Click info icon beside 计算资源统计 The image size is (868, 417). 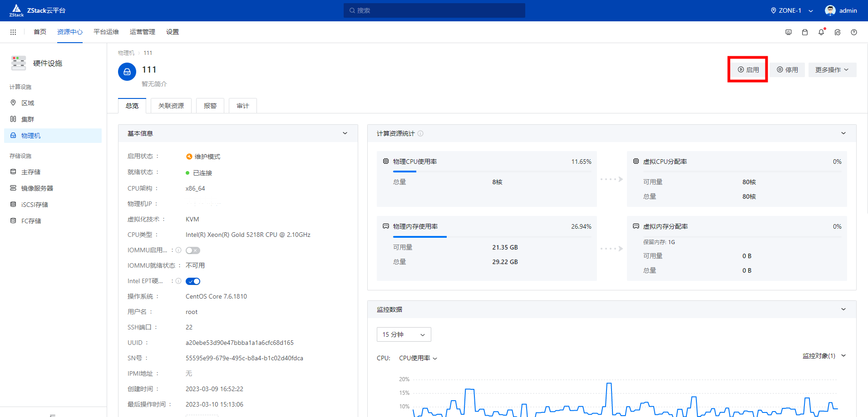click(420, 133)
